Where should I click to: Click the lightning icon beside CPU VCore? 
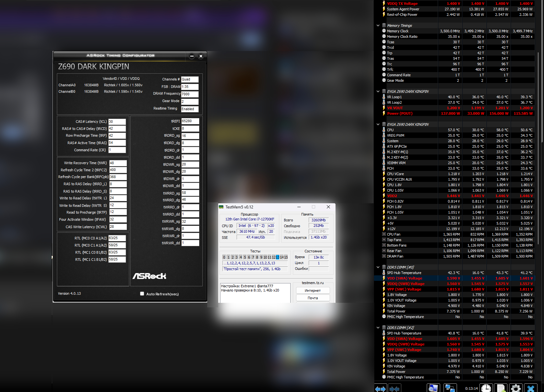384,174
